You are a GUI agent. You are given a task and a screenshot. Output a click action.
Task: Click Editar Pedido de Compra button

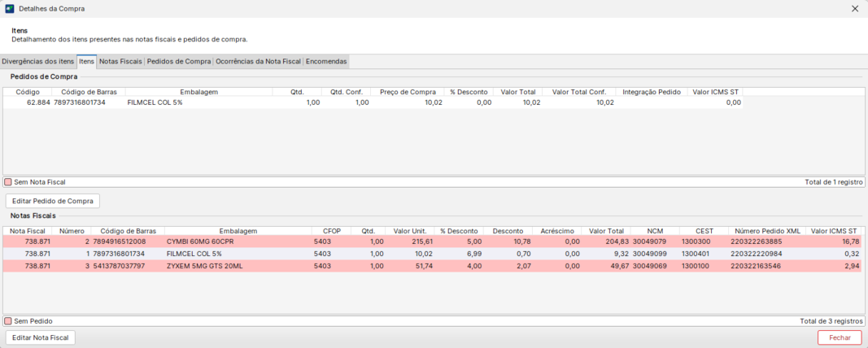(53, 200)
